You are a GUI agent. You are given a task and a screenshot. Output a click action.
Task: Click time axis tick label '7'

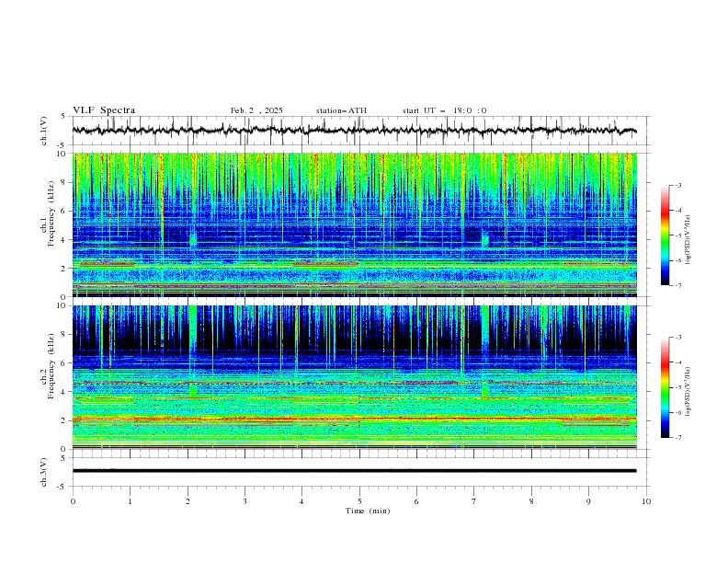tap(474, 501)
